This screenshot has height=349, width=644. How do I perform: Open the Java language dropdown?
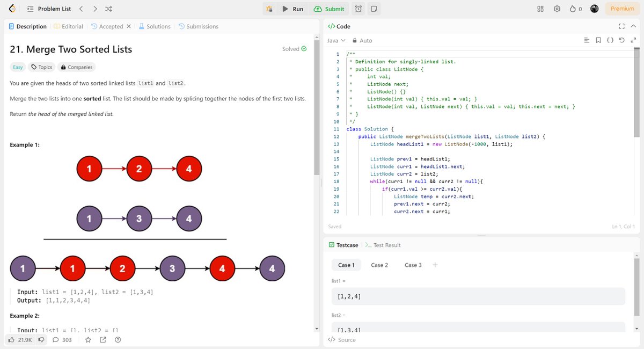tap(335, 40)
